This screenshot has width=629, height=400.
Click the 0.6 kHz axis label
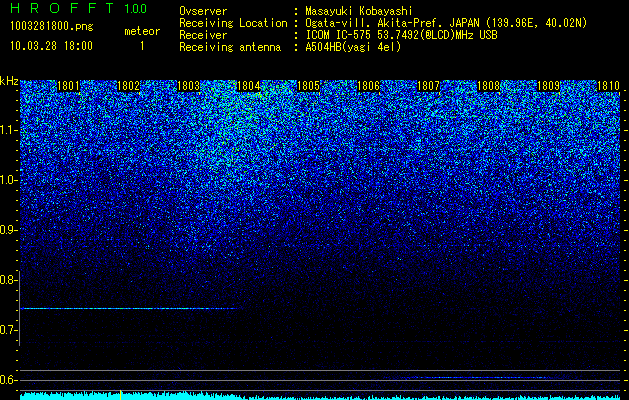pyautogui.click(x=8, y=380)
